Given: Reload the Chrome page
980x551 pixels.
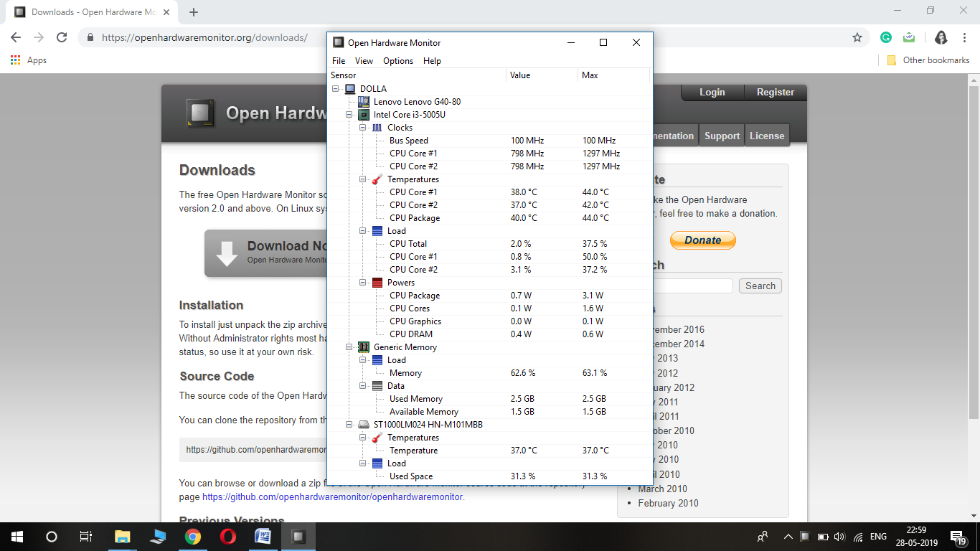Looking at the screenshot, I should 62,37.
